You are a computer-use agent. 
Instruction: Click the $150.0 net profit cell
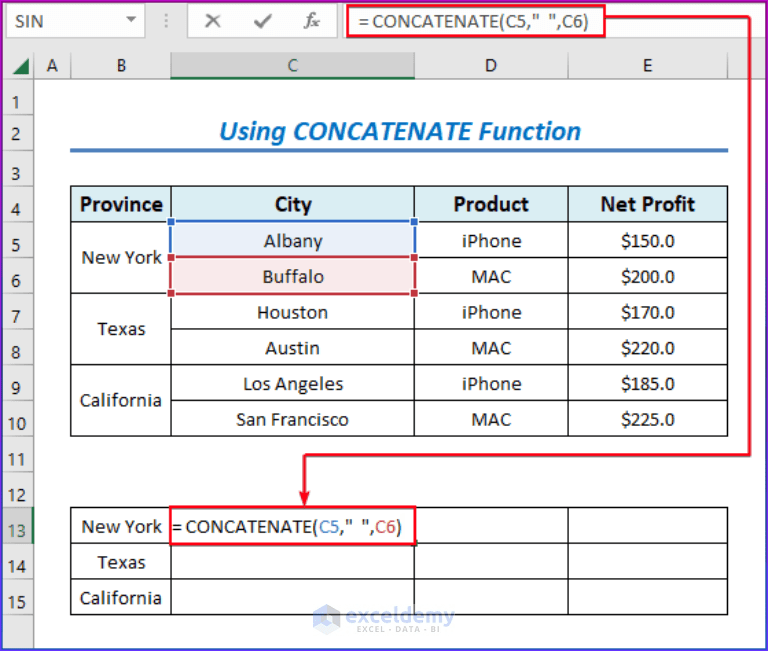click(x=648, y=241)
